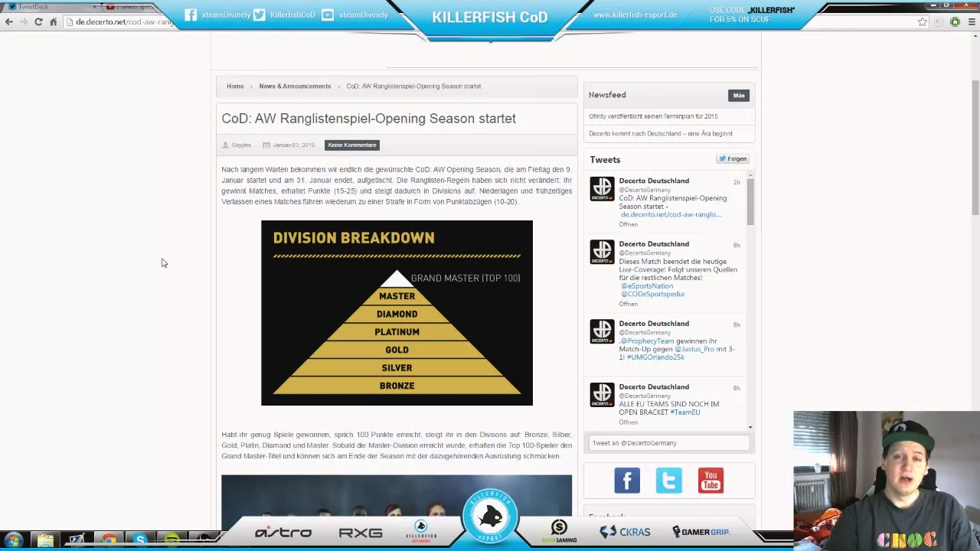Click the green extension icon in toolbar
The width and height of the screenshot is (980, 551).
tap(955, 22)
